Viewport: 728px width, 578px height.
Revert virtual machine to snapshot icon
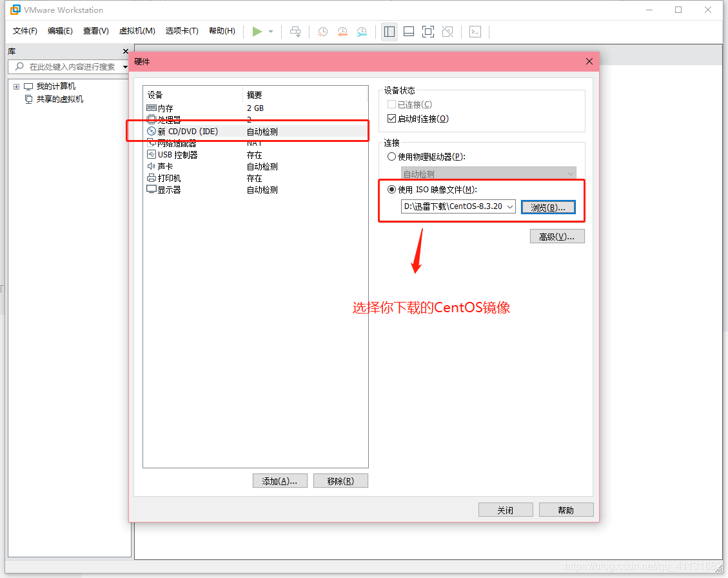pos(342,32)
